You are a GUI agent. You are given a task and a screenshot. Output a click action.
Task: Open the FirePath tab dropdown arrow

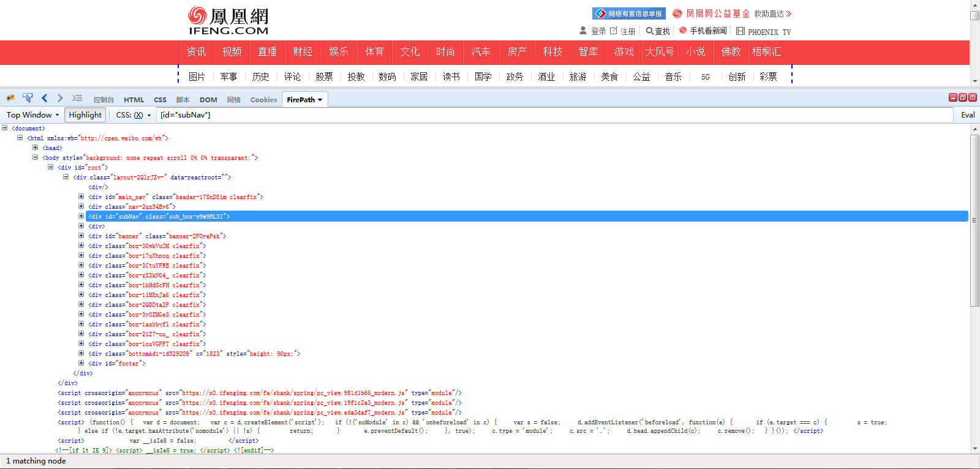click(320, 100)
